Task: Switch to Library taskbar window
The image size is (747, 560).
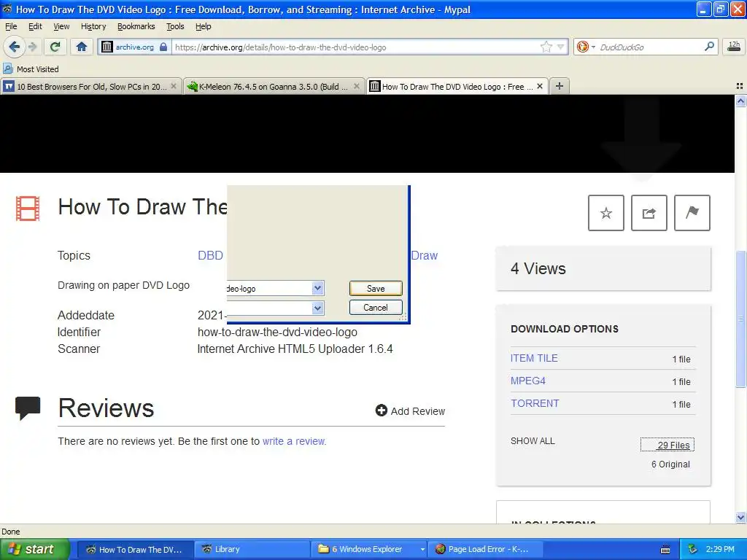Action: pyautogui.click(x=252, y=550)
